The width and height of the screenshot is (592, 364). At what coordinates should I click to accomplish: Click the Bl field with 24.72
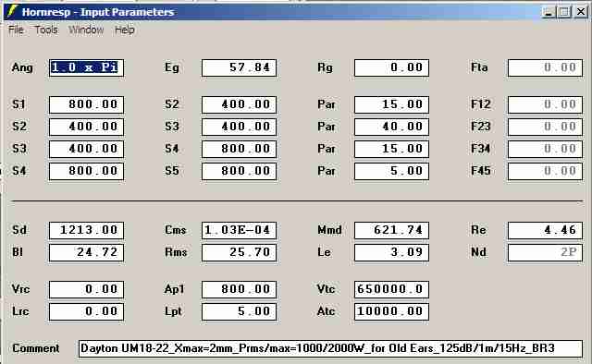(x=86, y=253)
